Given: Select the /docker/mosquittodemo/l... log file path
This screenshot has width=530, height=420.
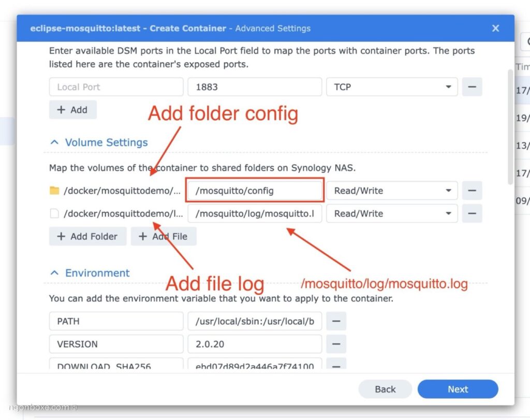Looking at the screenshot, I should coord(123,213).
